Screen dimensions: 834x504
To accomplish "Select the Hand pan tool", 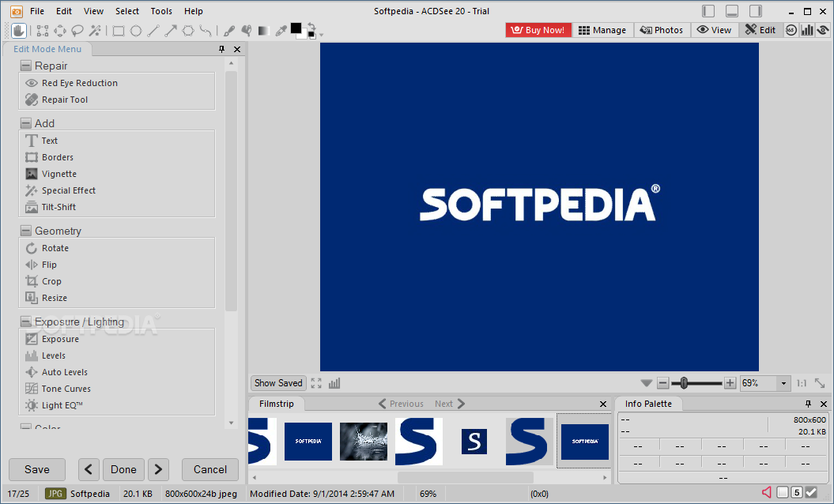I will [18, 30].
